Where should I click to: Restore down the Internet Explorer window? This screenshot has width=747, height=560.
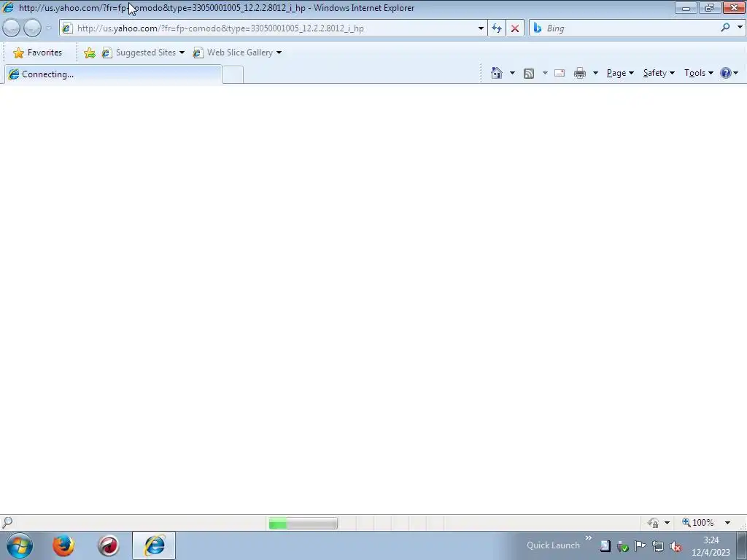pyautogui.click(x=710, y=7)
